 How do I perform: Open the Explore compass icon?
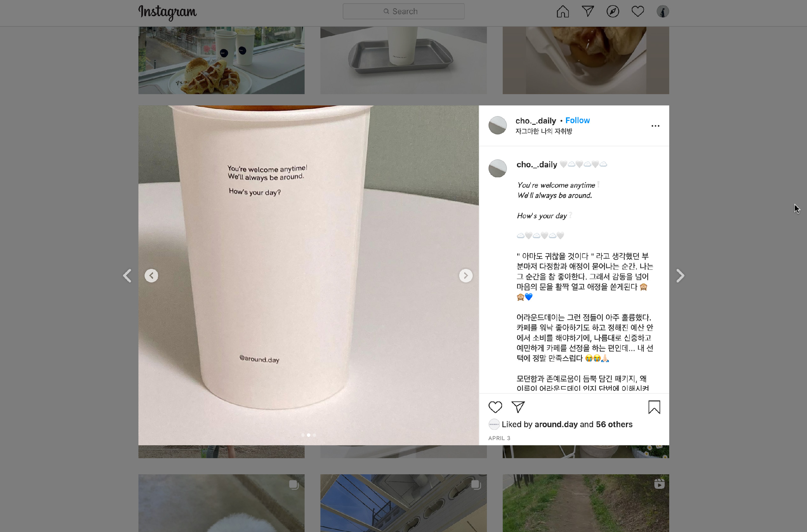[x=612, y=12]
